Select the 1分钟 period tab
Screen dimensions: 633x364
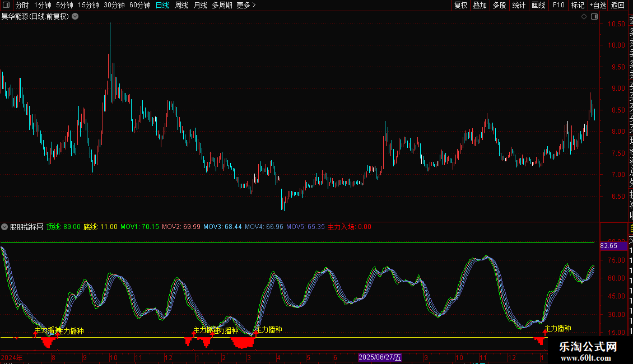(x=43, y=5)
